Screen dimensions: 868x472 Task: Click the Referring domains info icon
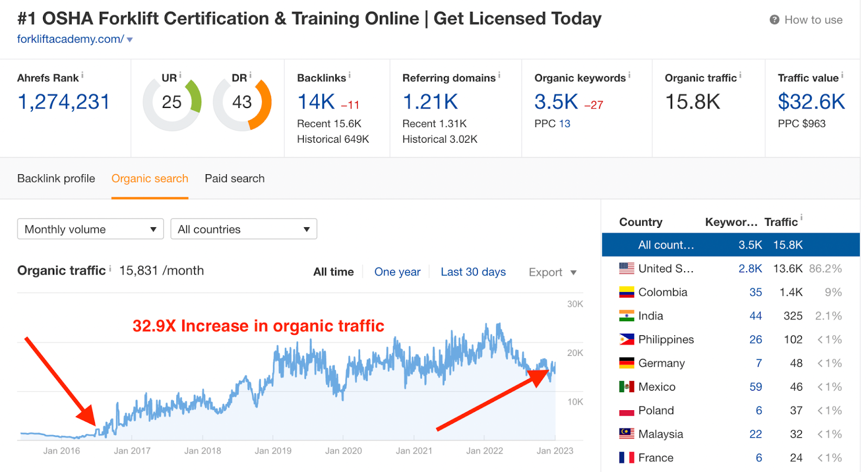point(499,75)
